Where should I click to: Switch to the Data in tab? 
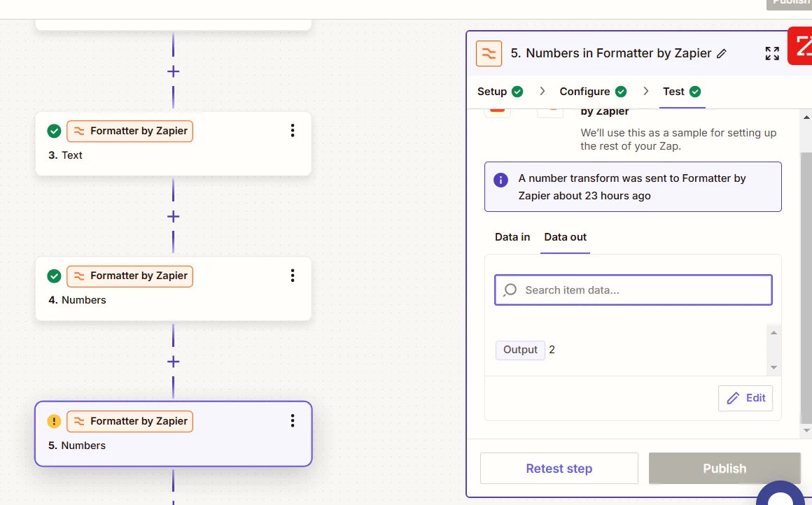(x=512, y=237)
